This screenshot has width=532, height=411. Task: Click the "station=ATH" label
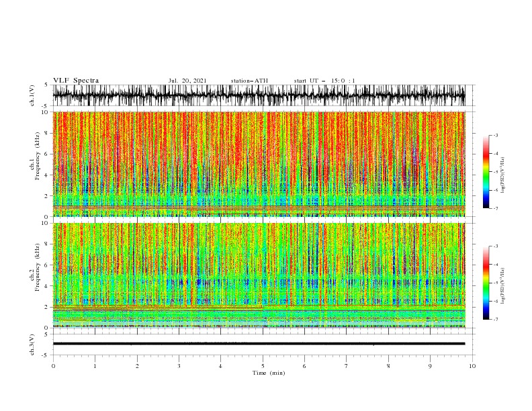(x=249, y=81)
